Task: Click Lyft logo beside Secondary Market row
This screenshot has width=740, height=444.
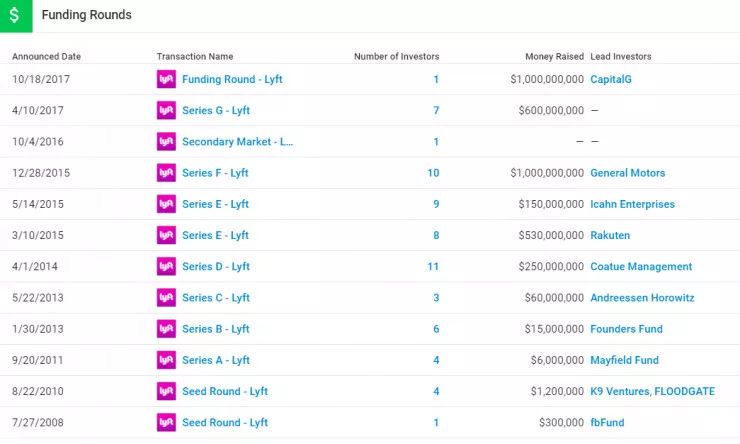Action: (x=166, y=142)
